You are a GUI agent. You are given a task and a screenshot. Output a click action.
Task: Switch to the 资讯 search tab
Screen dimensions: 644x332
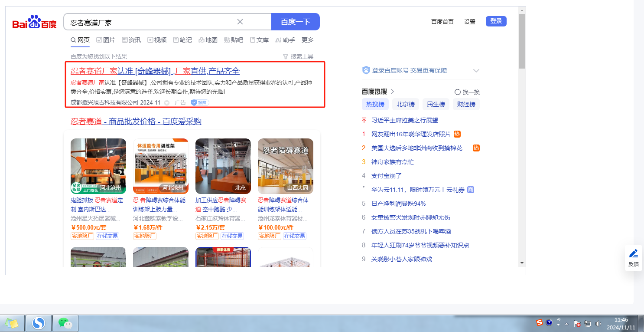pos(131,40)
